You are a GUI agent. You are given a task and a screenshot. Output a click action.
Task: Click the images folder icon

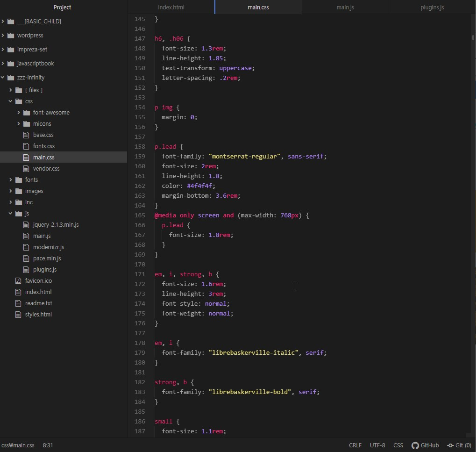[19, 191]
